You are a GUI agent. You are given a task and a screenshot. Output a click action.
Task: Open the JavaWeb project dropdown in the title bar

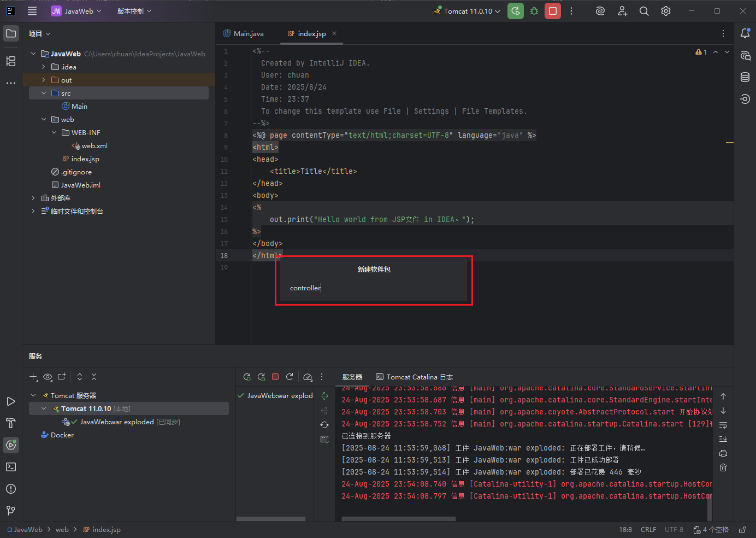76,11
